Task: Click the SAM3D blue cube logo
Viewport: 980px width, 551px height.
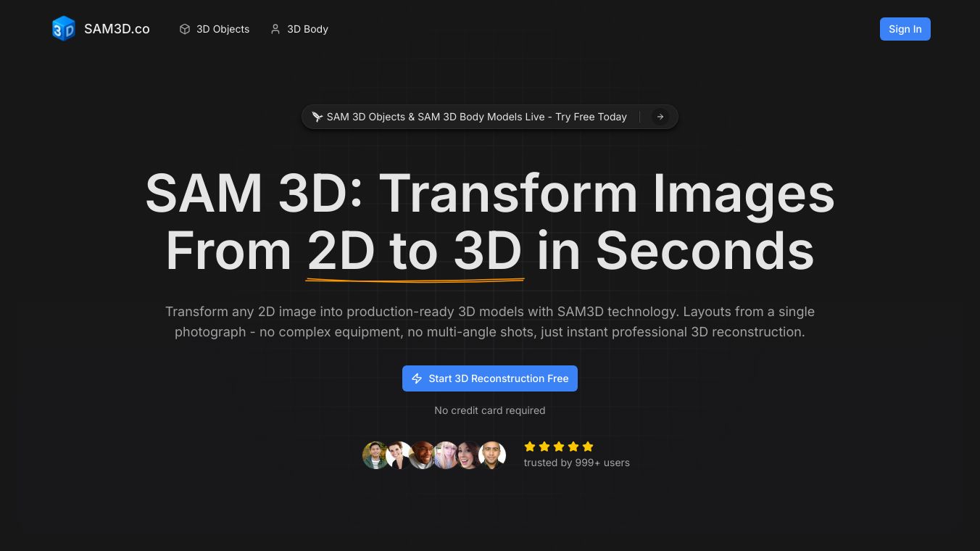Action: point(64,29)
